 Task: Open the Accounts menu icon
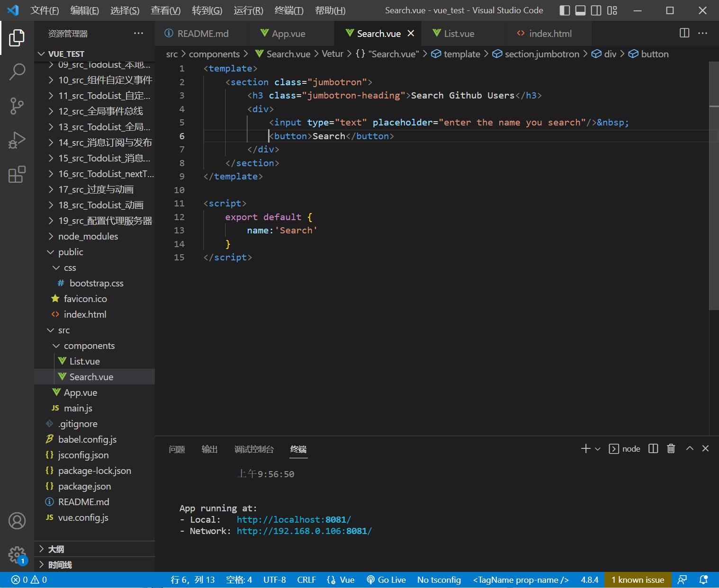[17, 521]
